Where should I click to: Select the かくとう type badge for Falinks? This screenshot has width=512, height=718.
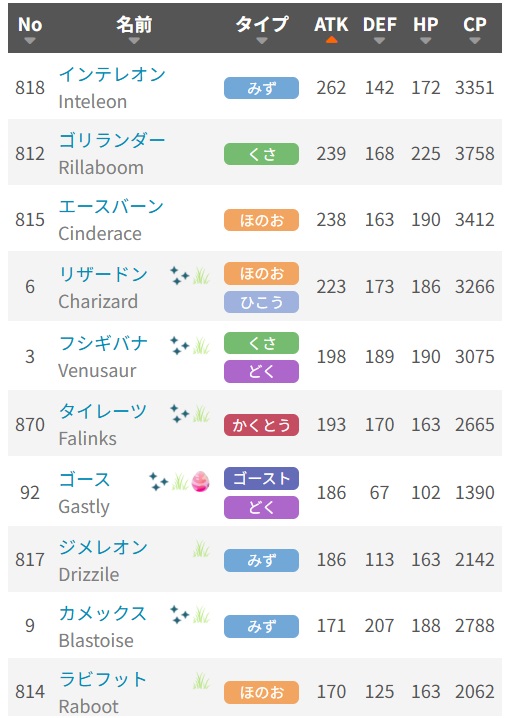(x=261, y=425)
